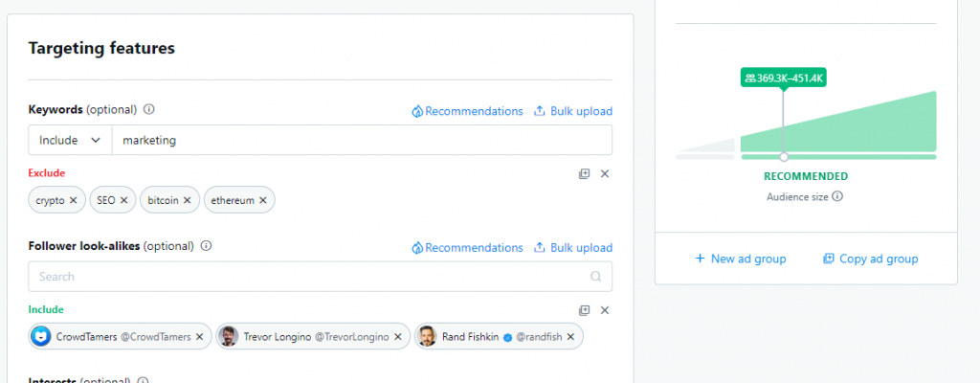Copy included follower look-alikes with the copy icon

tap(585, 310)
